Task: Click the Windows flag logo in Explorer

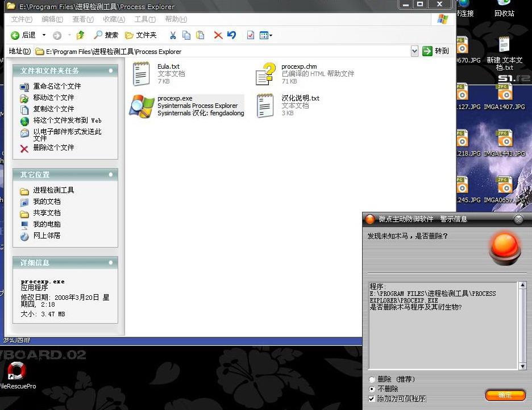Action: click(x=442, y=19)
